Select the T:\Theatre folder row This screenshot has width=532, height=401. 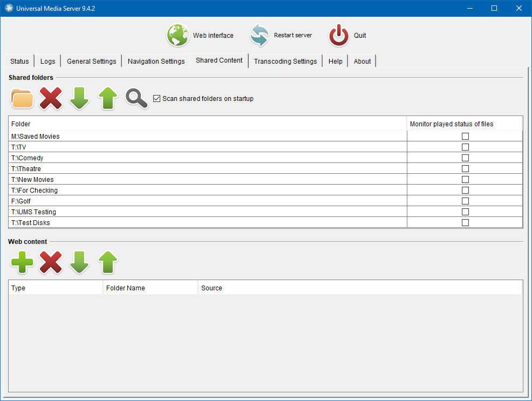208,168
